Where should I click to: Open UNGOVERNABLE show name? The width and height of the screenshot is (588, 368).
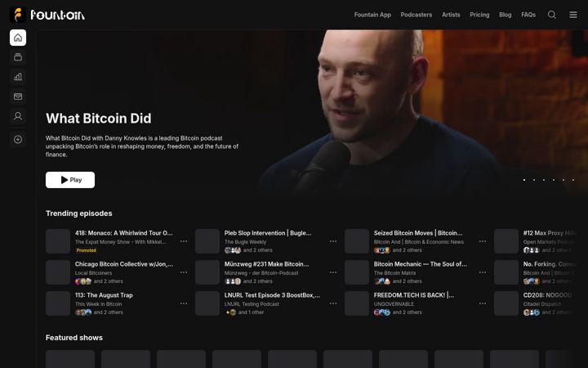point(394,304)
